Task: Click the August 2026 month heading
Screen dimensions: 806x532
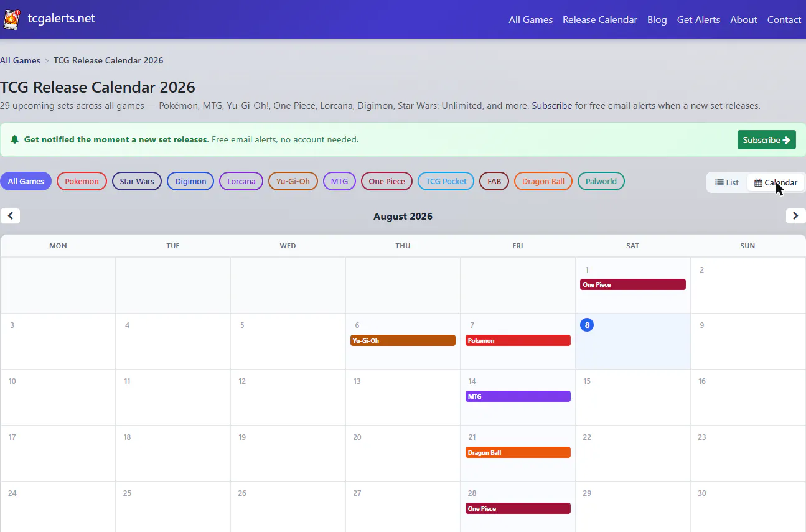Action: 403,217
